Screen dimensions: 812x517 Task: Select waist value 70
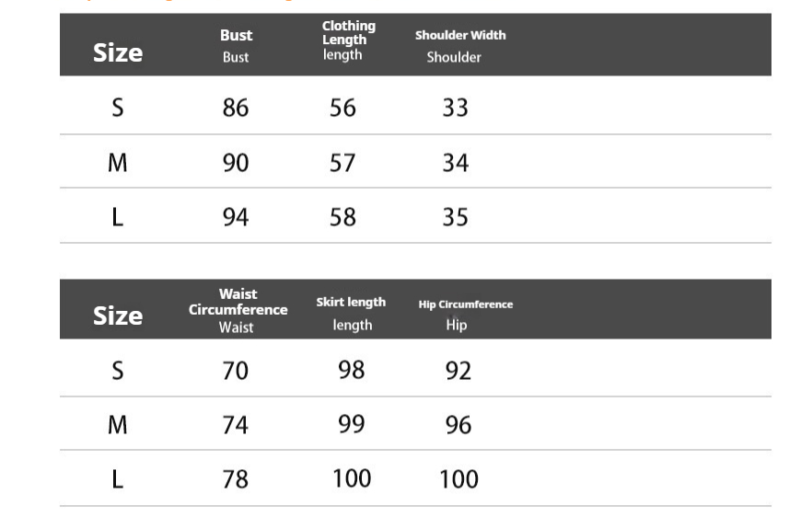[235, 371]
